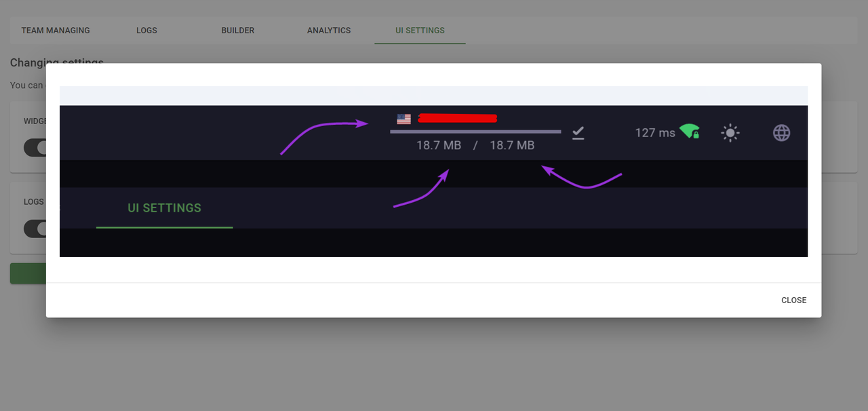Click the sun brightness theme icon

[x=730, y=133]
